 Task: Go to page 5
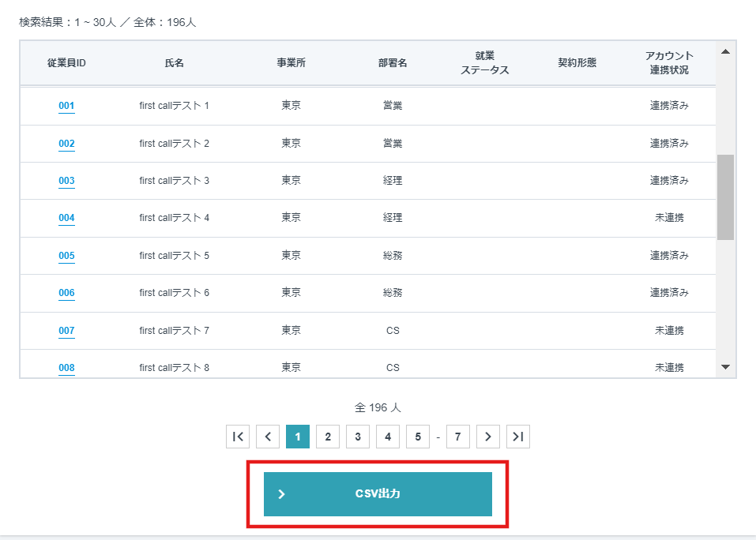(418, 437)
